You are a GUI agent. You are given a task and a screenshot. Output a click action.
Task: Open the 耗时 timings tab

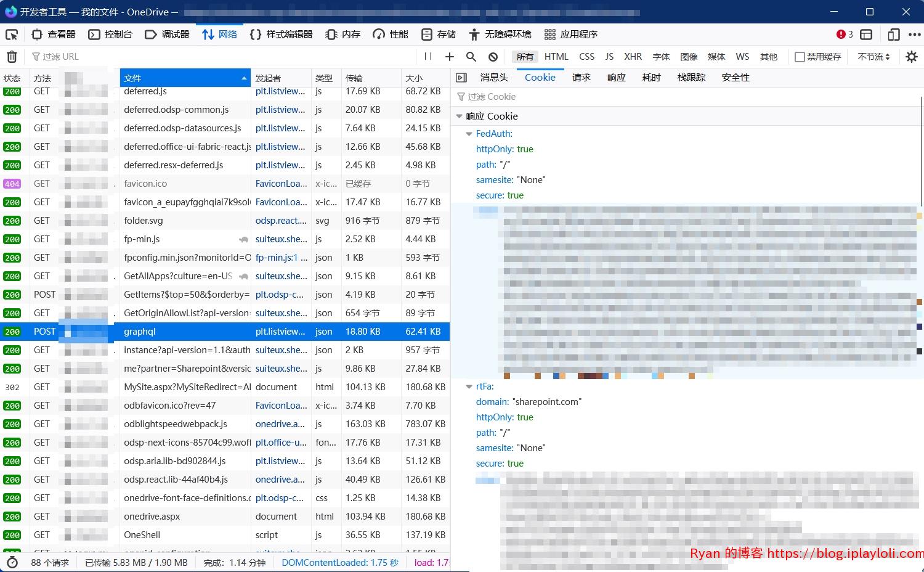point(651,78)
